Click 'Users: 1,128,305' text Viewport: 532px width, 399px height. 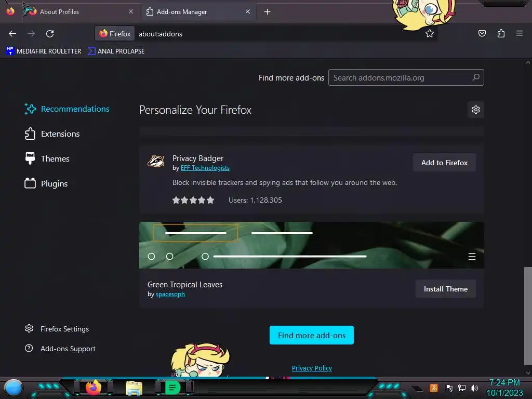point(255,200)
